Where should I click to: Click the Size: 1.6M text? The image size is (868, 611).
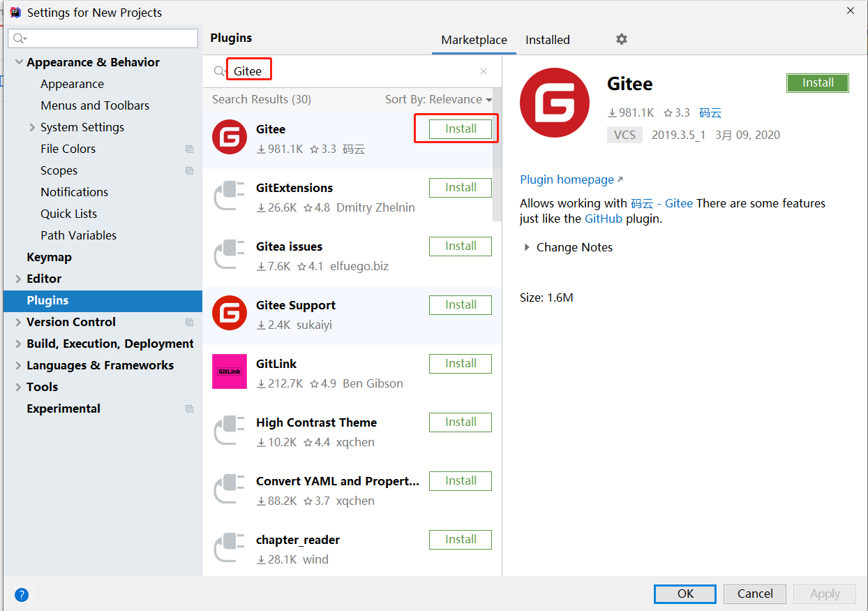(546, 297)
